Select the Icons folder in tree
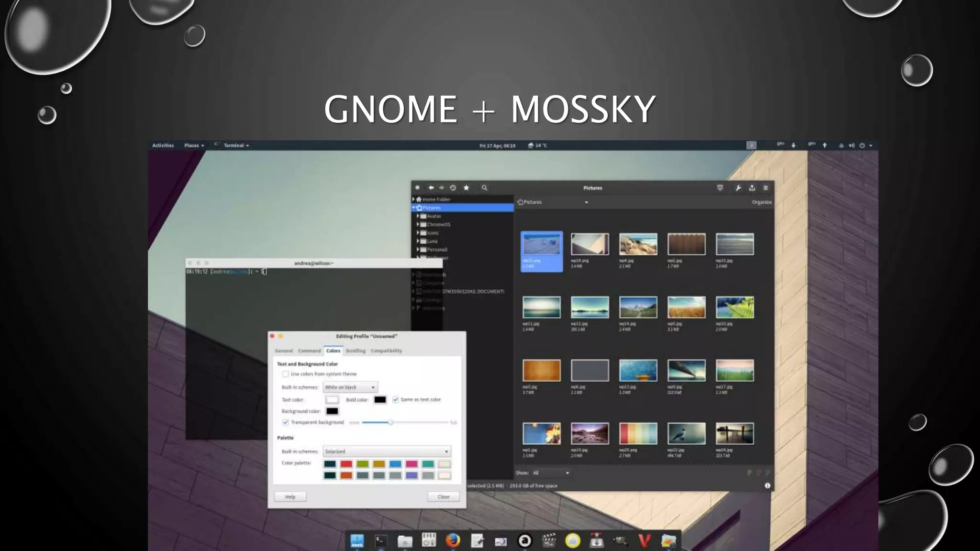980x551 pixels. [432, 233]
